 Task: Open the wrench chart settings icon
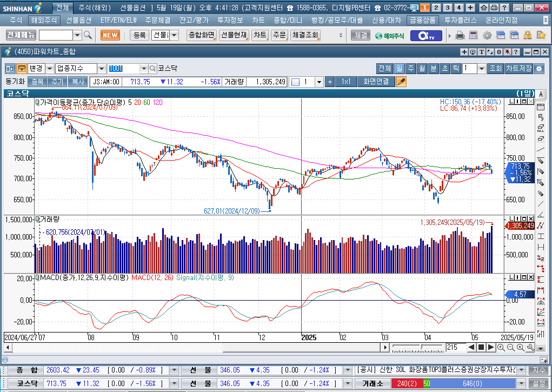click(x=530, y=348)
